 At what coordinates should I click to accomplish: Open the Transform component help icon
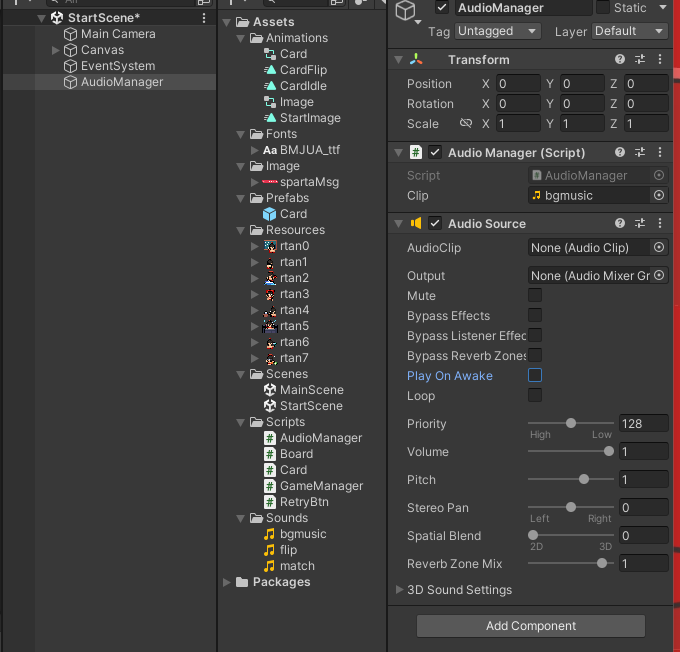pos(620,59)
